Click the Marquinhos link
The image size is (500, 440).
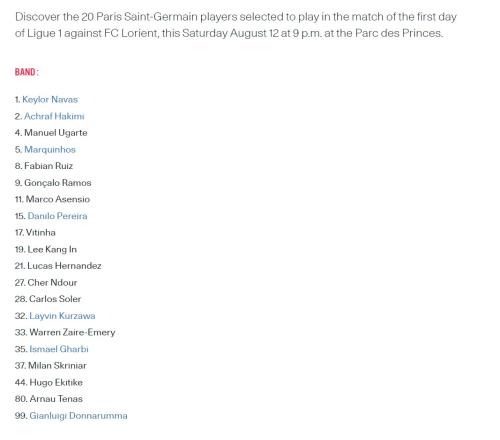50,149
